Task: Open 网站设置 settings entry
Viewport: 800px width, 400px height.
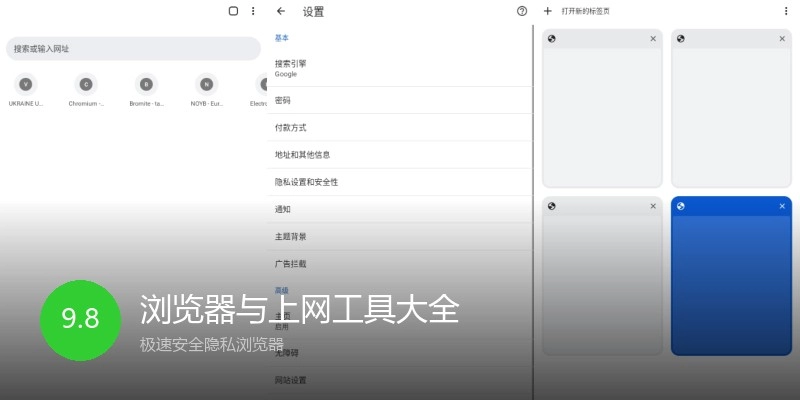Action: pos(399,380)
